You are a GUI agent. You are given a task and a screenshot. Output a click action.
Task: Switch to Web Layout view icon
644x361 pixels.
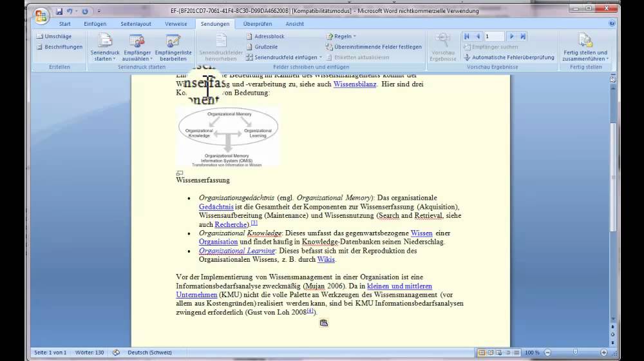click(499, 353)
